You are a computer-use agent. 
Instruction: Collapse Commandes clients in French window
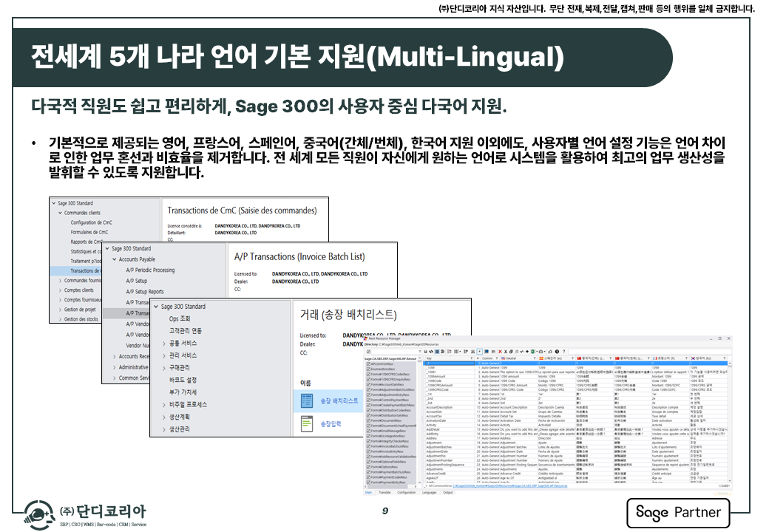click(x=61, y=213)
